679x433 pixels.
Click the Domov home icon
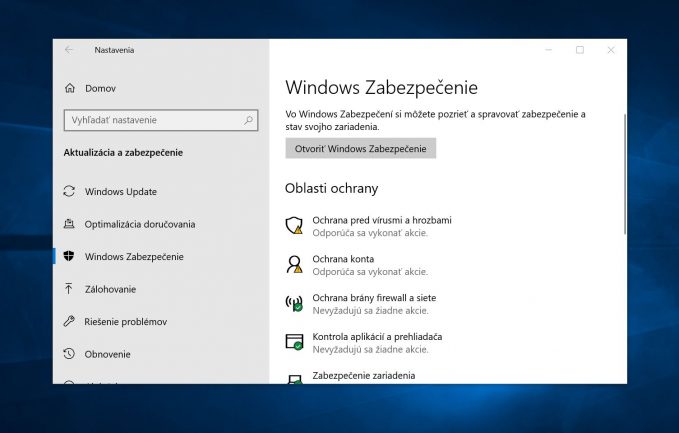pos(70,88)
